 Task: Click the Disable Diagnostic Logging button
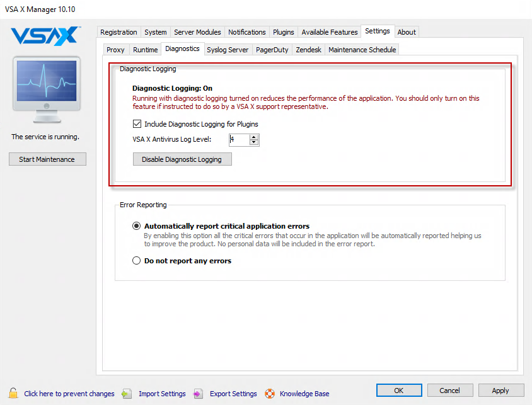click(x=182, y=159)
